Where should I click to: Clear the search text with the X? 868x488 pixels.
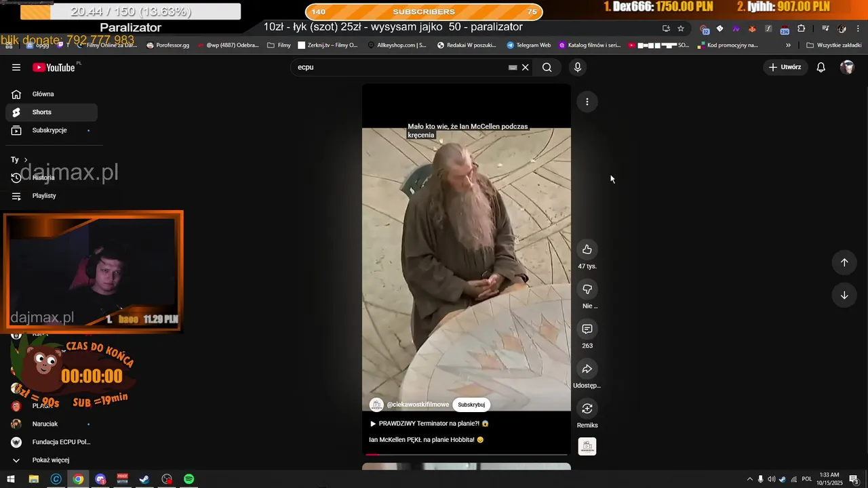(x=525, y=67)
